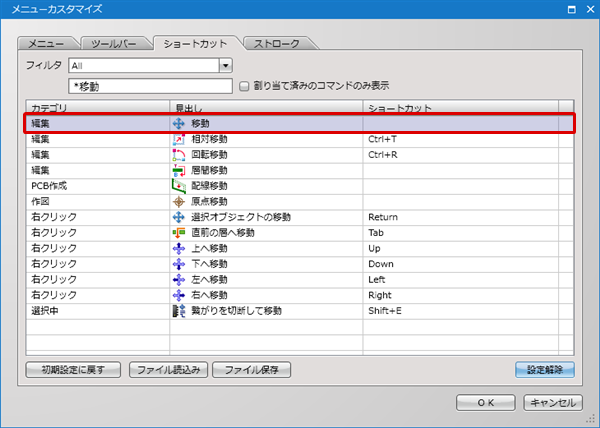Open the フィルタ All dropdown

(x=225, y=66)
